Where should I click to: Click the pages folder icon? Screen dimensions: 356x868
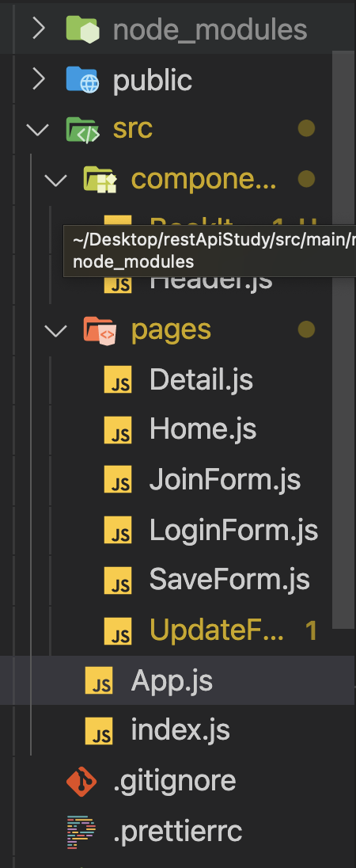click(100, 330)
